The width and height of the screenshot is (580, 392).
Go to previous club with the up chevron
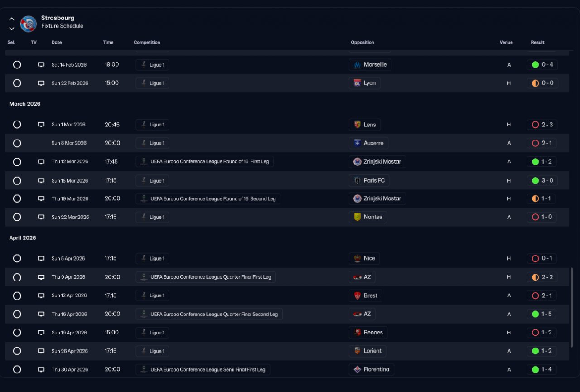[x=12, y=19]
